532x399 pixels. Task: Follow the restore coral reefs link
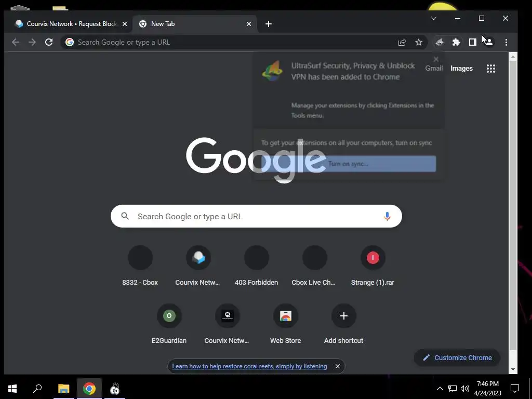point(249,366)
